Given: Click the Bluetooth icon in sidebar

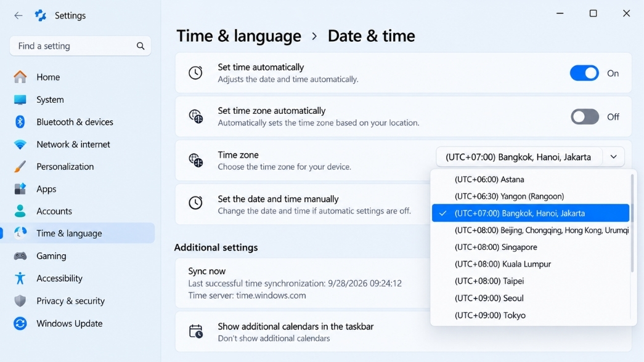Looking at the screenshot, I should coord(20,122).
